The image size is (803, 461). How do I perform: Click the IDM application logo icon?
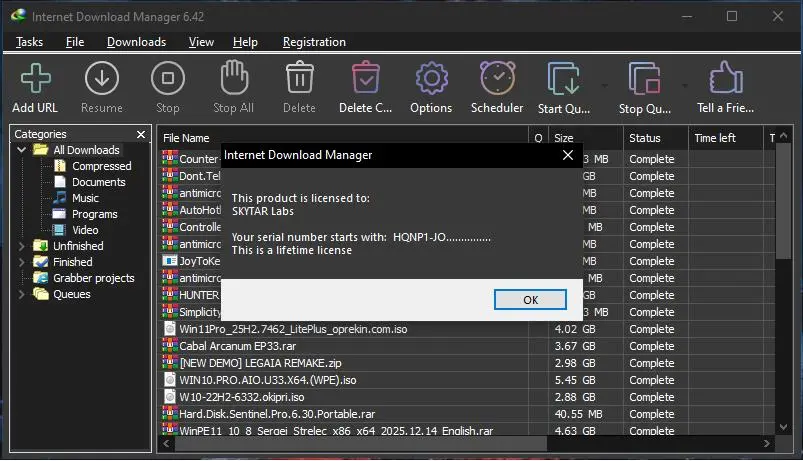click(x=18, y=16)
